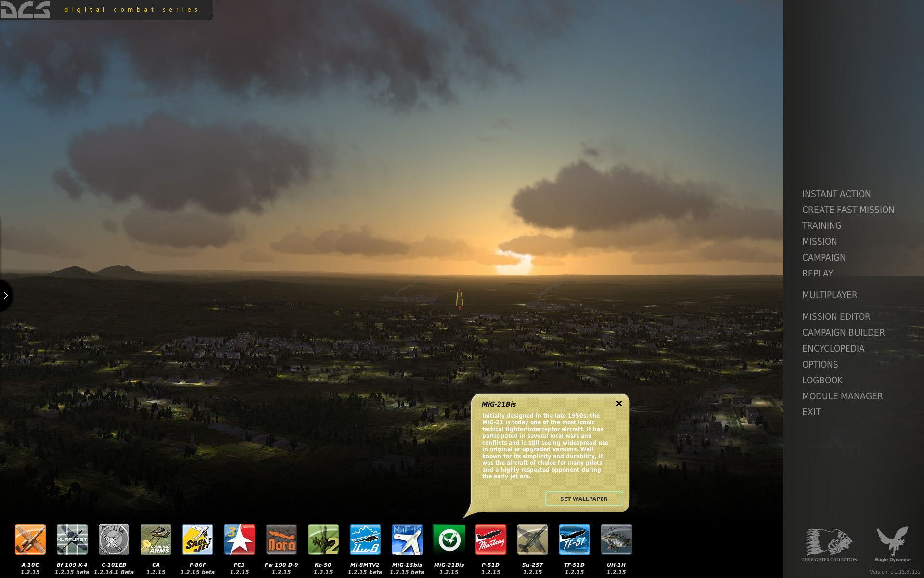Image resolution: width=924 pixels, height=578 pixels.
Task: Open the MODULE MANAGER
Action: pyautogui.click(x=842, y=396)
